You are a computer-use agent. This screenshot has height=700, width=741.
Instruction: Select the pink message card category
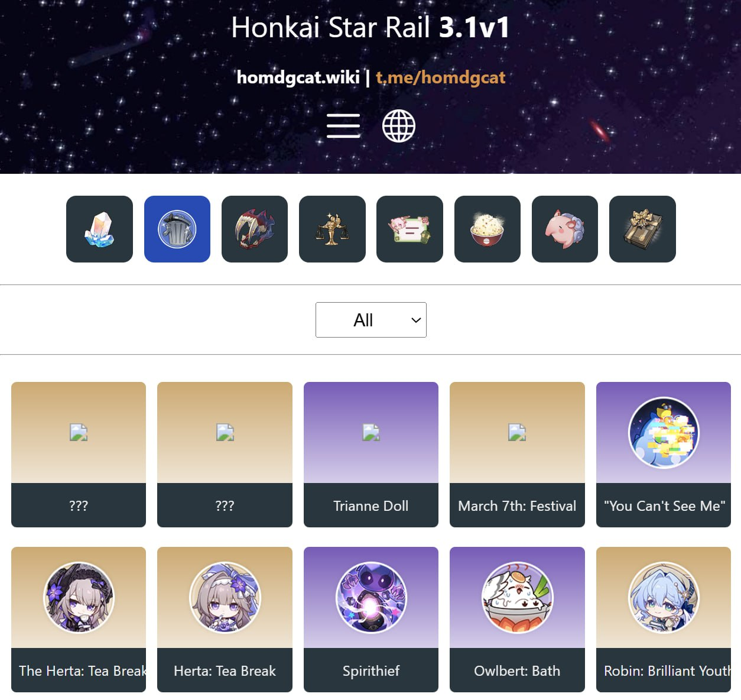409,229
